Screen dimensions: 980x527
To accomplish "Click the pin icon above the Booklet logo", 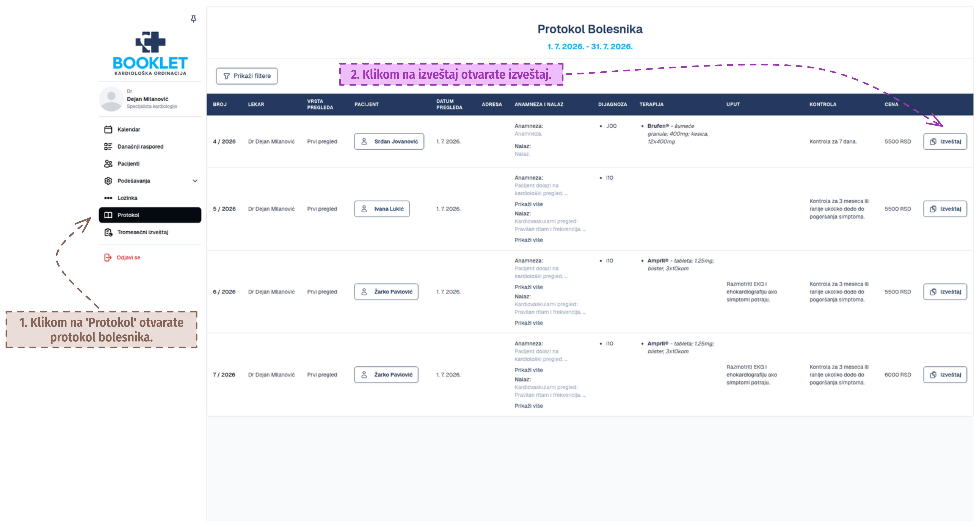I will point(193,19).
